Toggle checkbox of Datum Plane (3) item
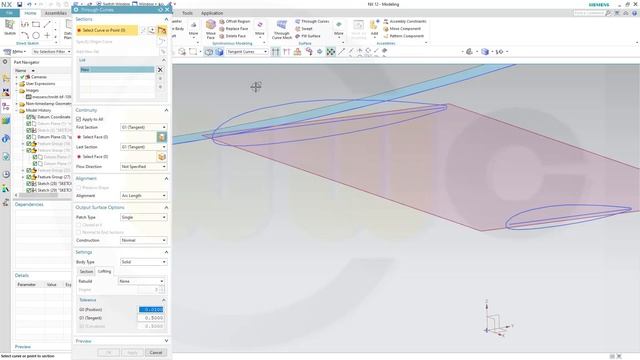Viewport: 640px width, 360px height. 29,137
